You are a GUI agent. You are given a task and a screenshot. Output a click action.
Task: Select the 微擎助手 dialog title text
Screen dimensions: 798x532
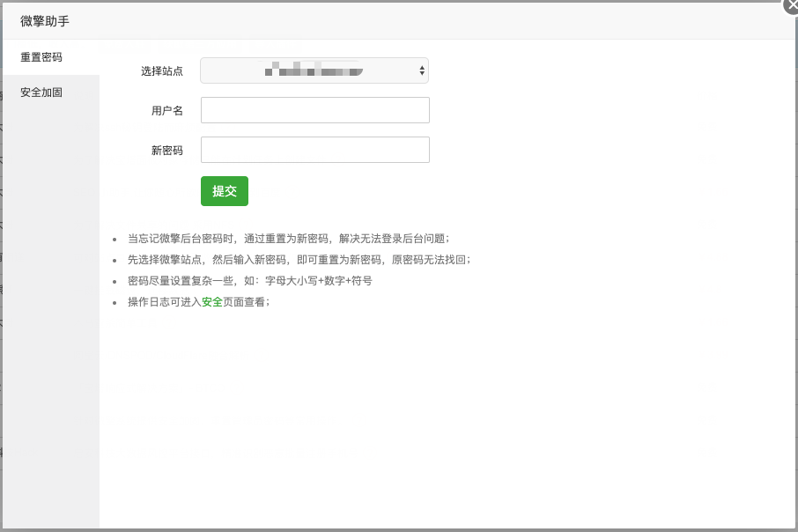coord(45,21)
